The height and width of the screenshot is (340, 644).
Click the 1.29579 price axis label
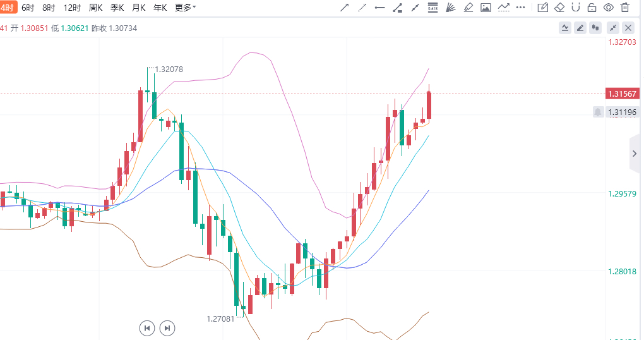point(622,193)
